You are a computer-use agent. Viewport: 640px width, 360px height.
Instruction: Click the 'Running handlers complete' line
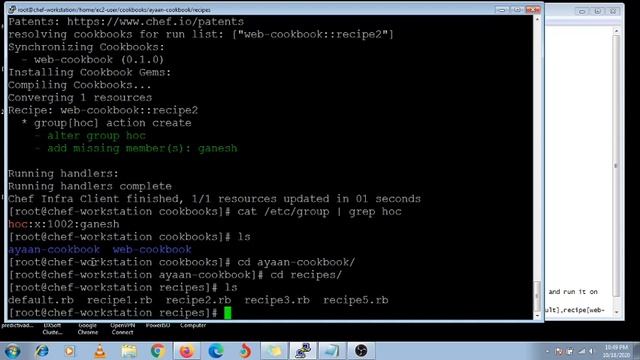pos(90,187)
